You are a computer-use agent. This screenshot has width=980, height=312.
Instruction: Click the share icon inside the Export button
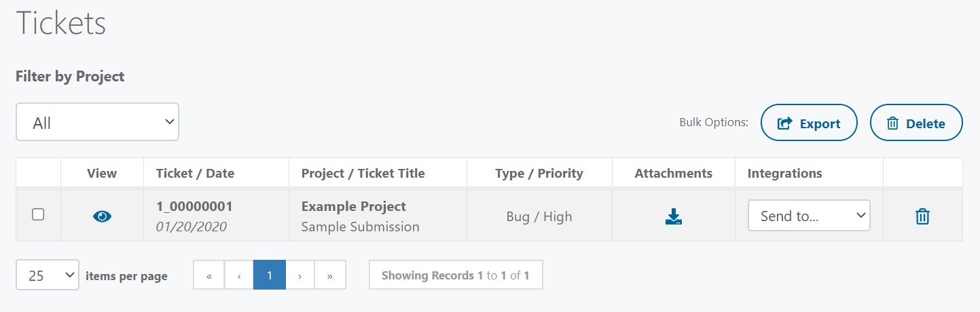tap(785, 123)
